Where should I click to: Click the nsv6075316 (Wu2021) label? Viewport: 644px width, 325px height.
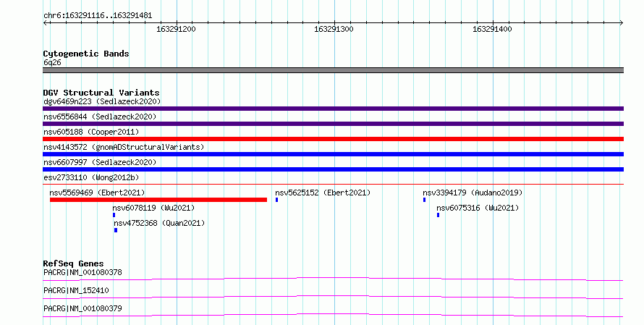[478, 208]
